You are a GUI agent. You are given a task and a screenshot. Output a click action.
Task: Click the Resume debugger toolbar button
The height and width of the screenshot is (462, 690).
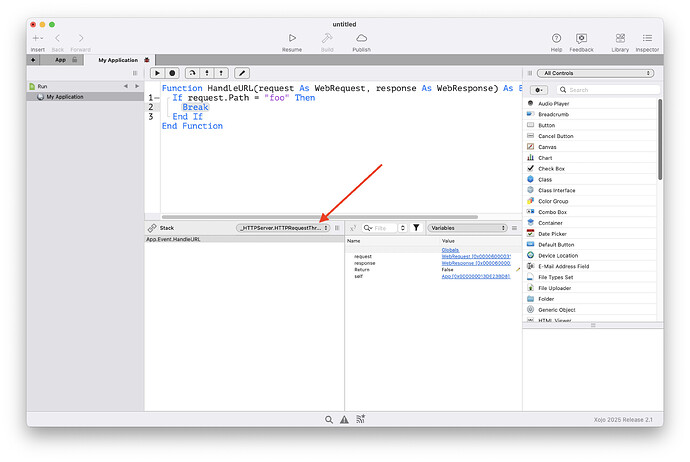pyautogui.click(x=292, y=38)
